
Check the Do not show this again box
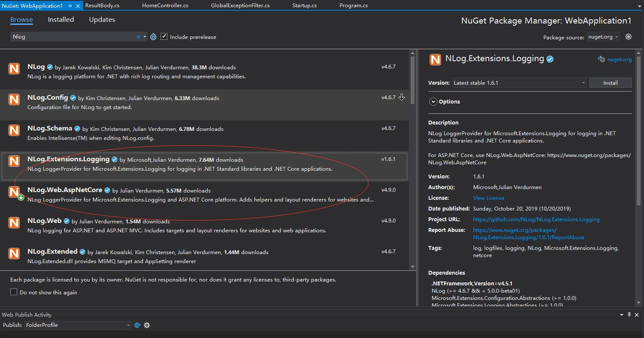[x=14, y=292]
